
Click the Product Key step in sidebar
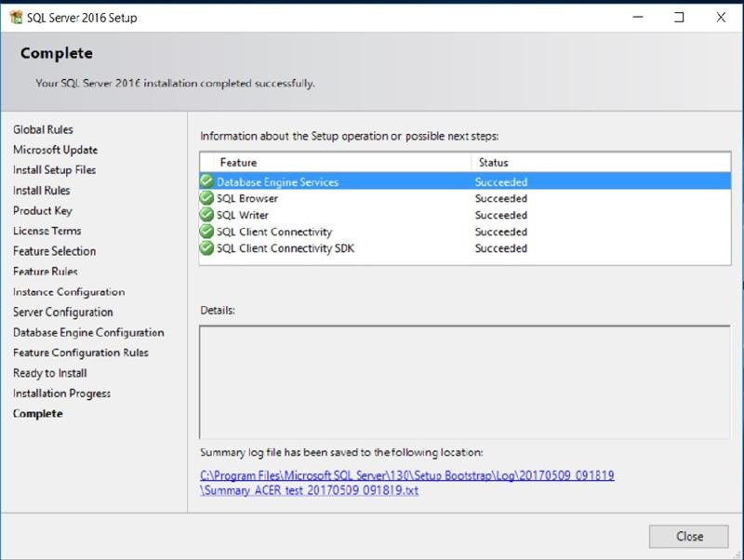pyautogui.click(x=43, y=211)
